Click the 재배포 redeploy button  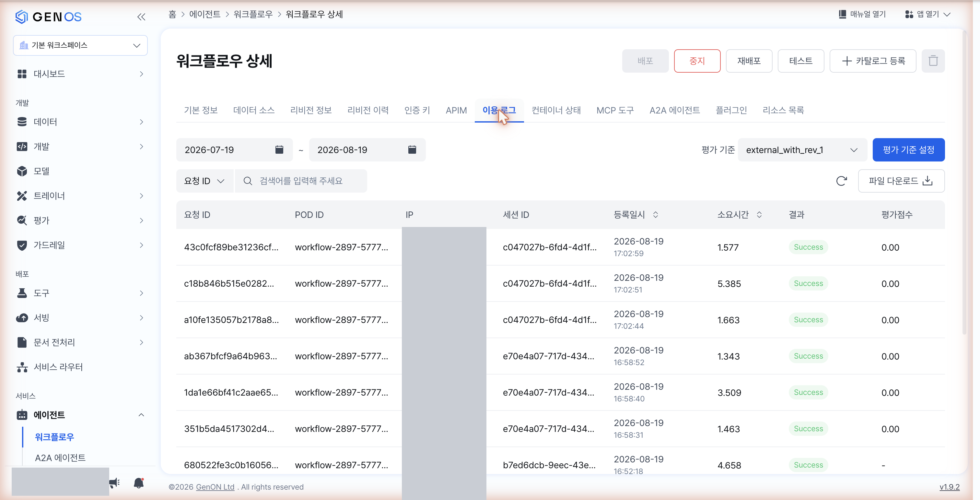point(749,61)
